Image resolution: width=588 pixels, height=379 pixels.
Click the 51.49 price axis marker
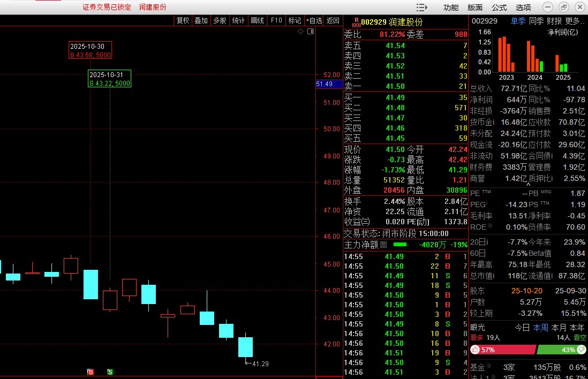(x=329, y=84)
